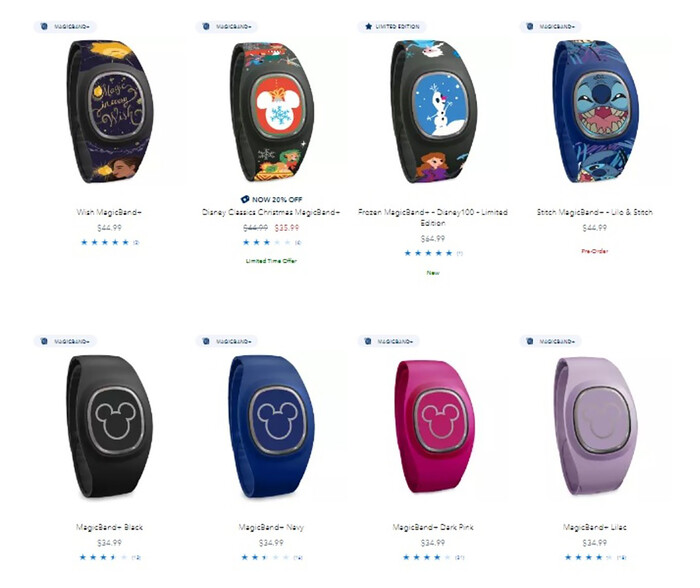Click the Disney Classics Christmas MagicBand+ image
Screen dimensions: 700x588
[x=272, y=112]
